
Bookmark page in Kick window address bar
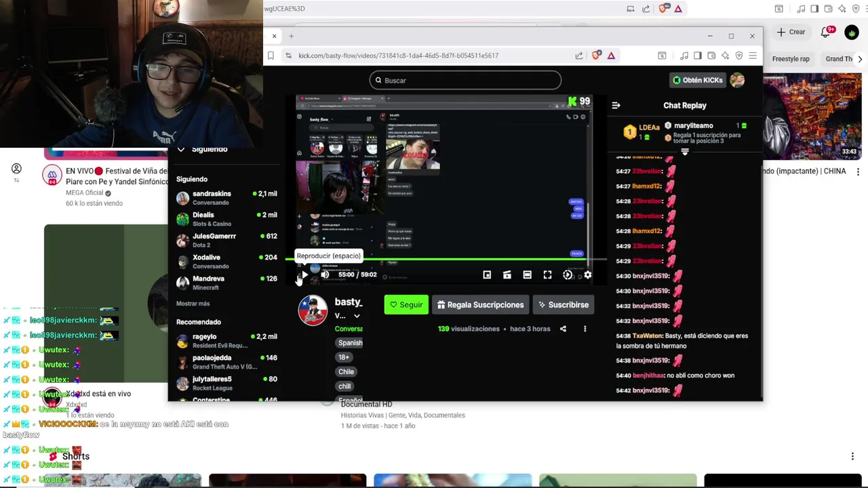[271, 56]
